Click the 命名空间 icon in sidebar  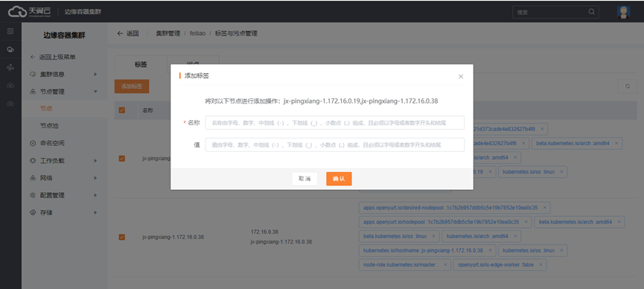[x=33, y=144]
